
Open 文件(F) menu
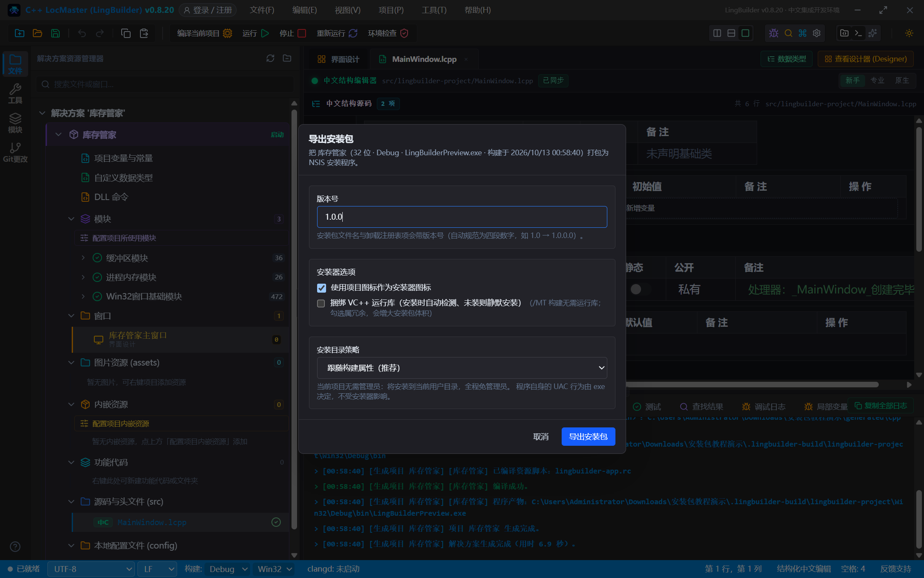[262, 10]
